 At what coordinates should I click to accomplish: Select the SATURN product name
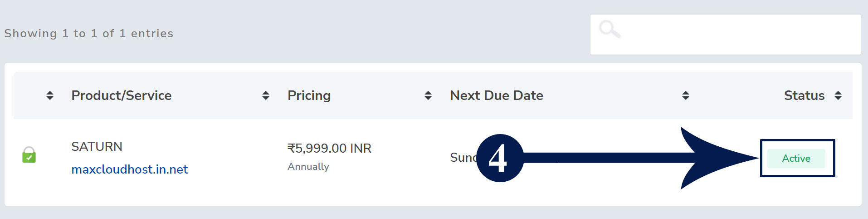[x=97, y=146]
